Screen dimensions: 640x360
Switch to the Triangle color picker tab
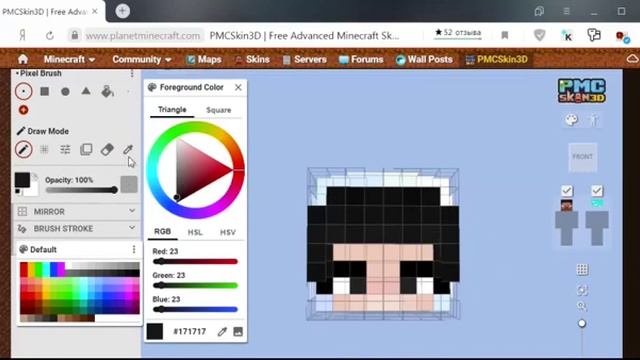tap(172, 110)
